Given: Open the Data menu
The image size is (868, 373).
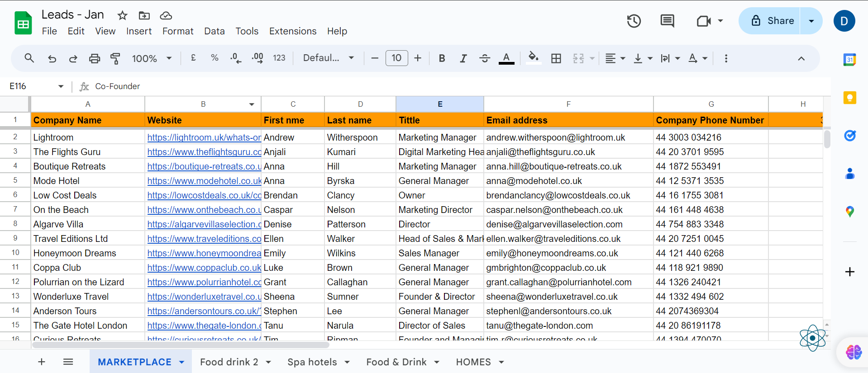Looking at the screenshot, I should pyautogui.click(x=214, y=31).
